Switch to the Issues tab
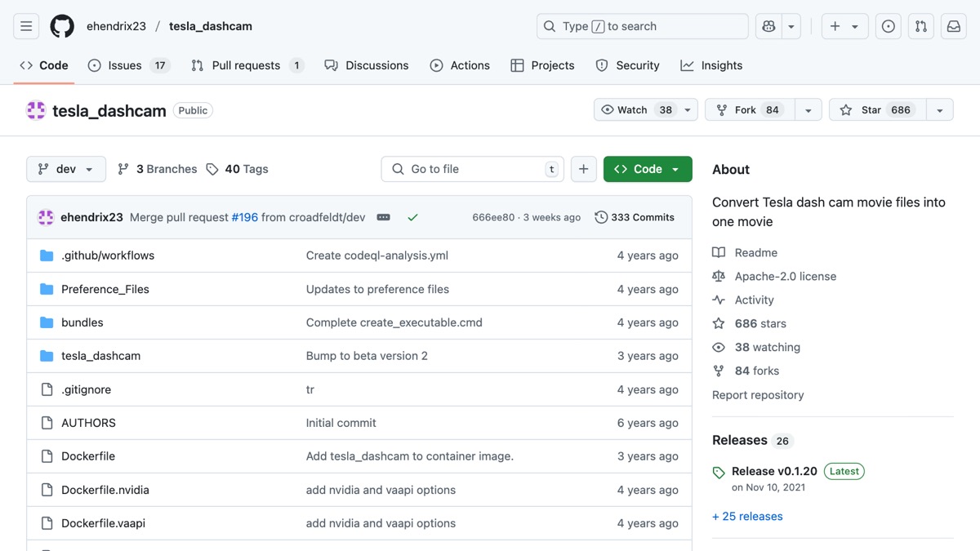This screenshot has height=551, width=980. (129, 65)
